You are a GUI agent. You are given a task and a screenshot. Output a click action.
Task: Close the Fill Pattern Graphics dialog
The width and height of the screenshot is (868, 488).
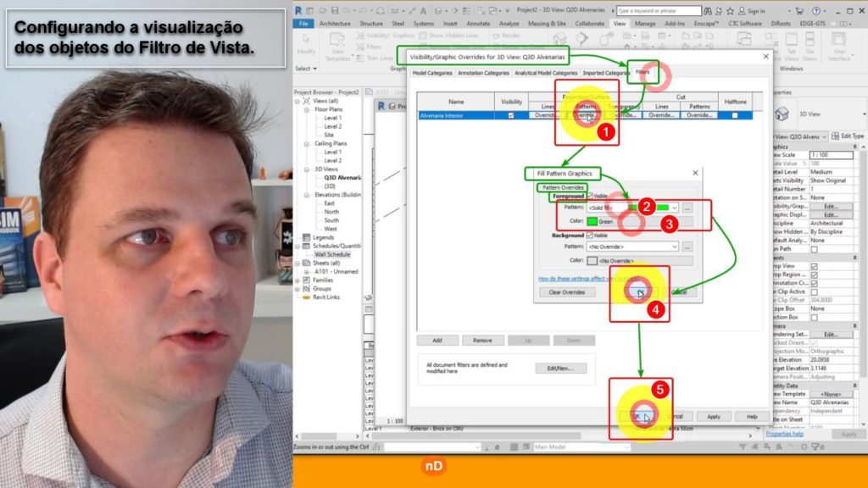694,173
